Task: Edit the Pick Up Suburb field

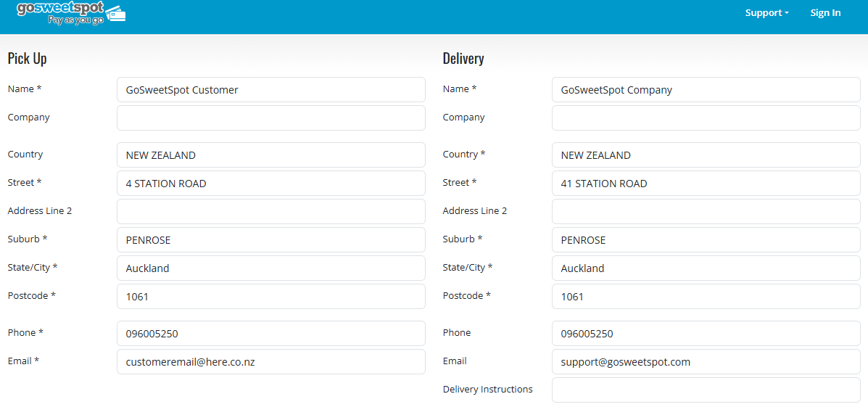Action: click(x=271, y=239)
